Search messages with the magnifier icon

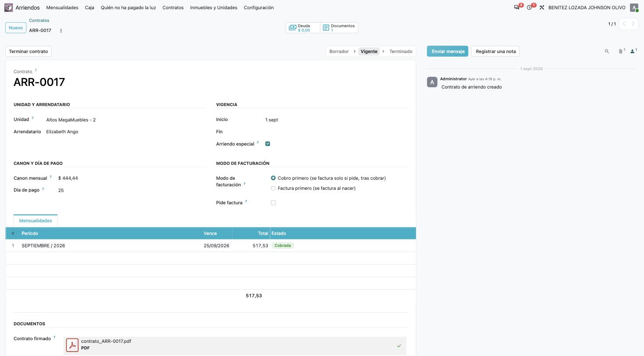[x=607, y=51]
